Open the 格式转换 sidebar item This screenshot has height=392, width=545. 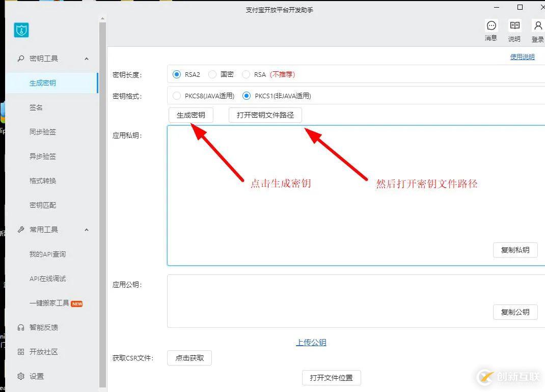(x=43, y=181)
